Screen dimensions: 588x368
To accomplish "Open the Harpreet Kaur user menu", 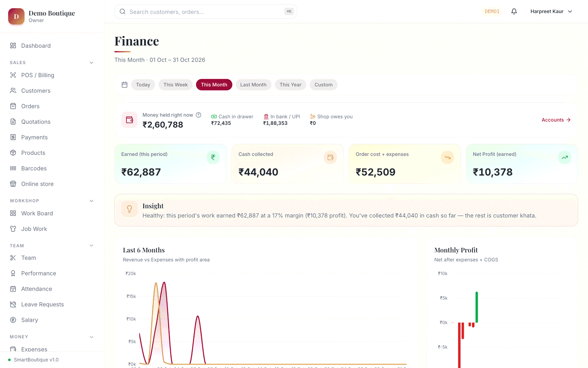I will pyautogui.click(x=551, y=11).
